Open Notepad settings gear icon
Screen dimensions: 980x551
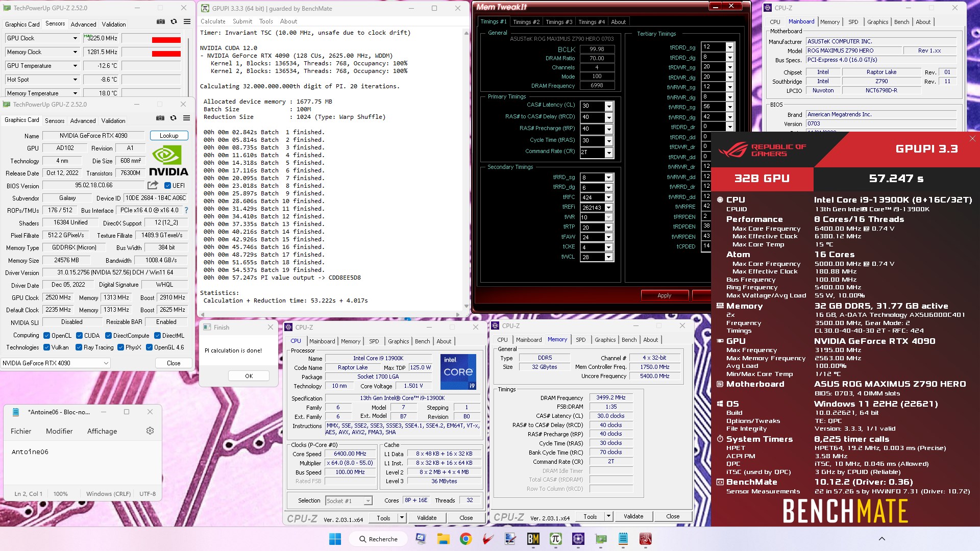[150, 431]
